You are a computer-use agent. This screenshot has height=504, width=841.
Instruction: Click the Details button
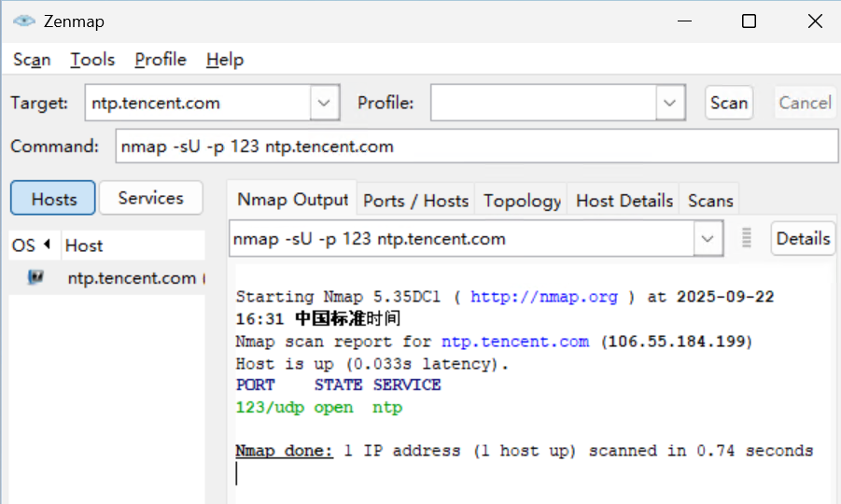coord(803,238)
